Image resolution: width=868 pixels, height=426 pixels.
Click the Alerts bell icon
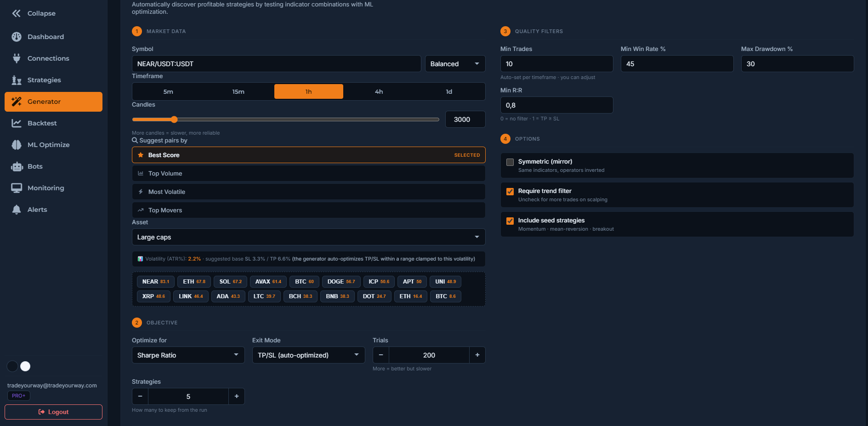point(17,210)
